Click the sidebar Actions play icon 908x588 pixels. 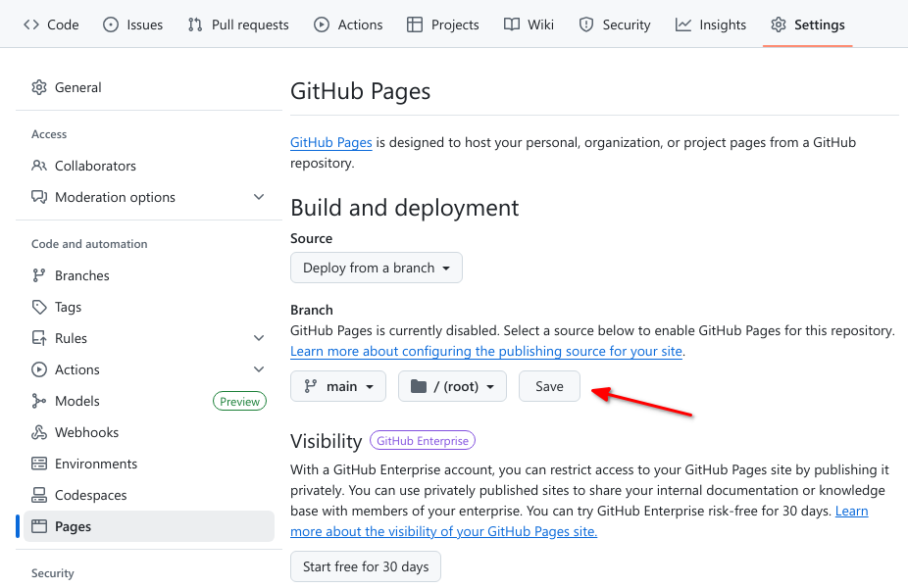pyautogui.click(x=39, y=369)
